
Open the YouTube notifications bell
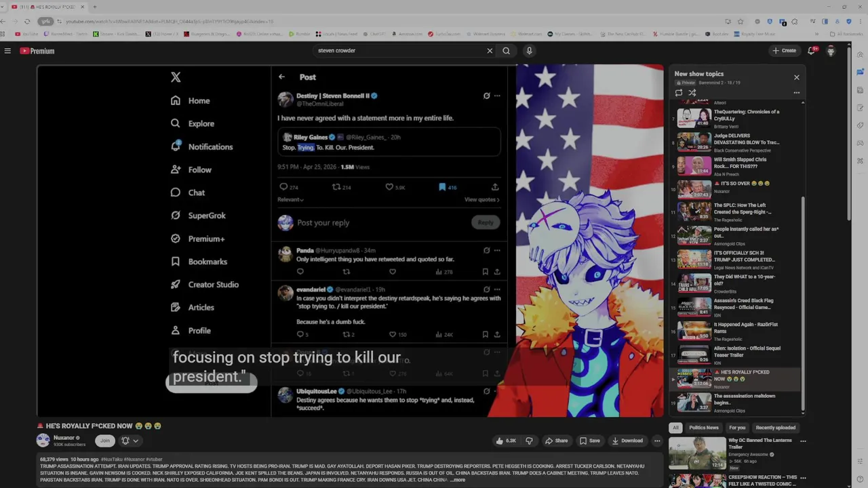click(x=812, y=51)
